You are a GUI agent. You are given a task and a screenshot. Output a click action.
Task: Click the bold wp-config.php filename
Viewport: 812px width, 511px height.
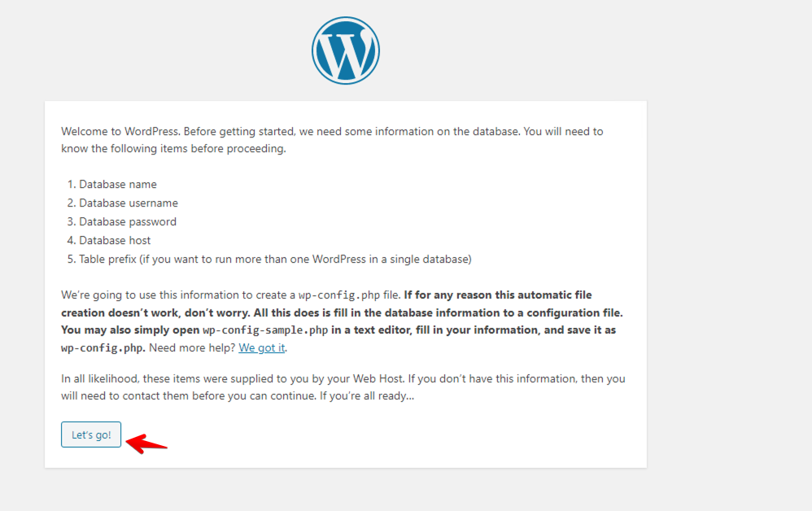103,347
